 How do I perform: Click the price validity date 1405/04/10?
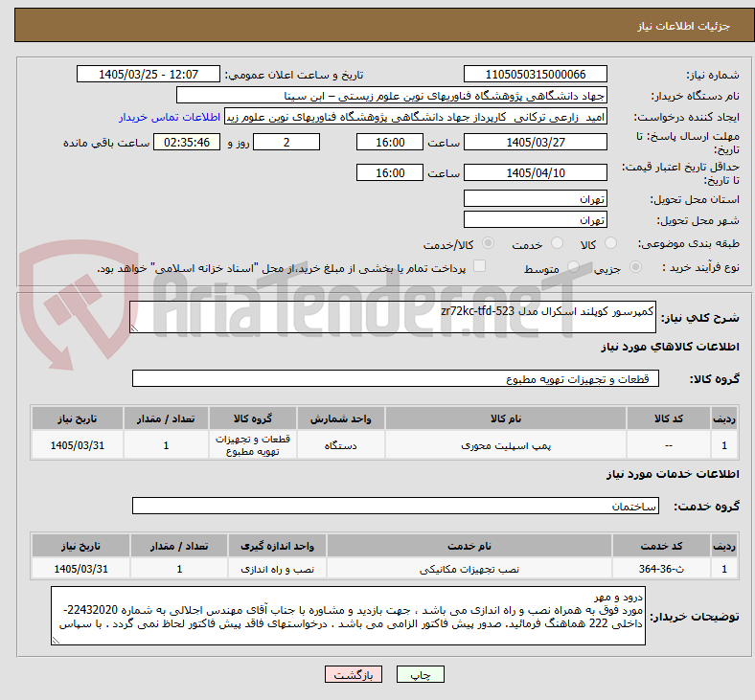535,172
